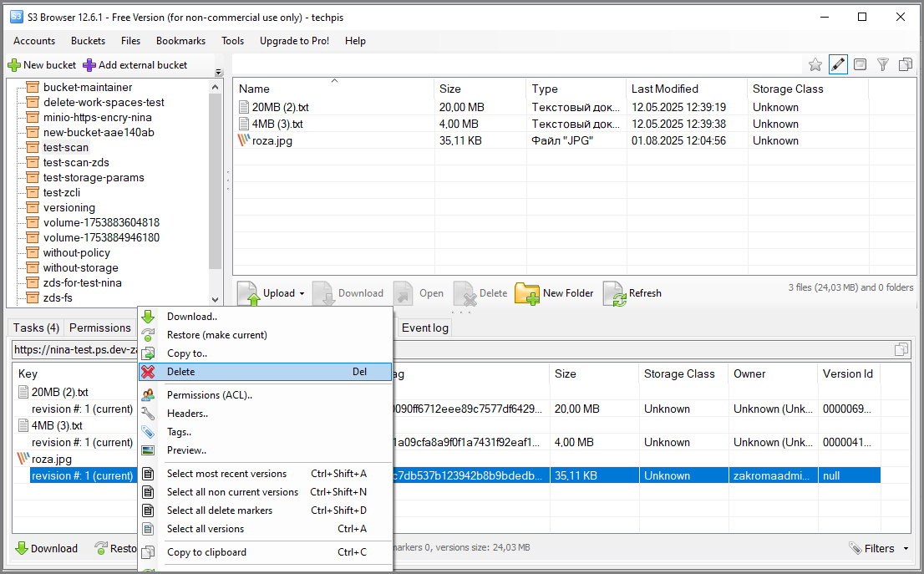Click the New Folder icon
This screenshot has height=574, width=924.
[527, 293]
